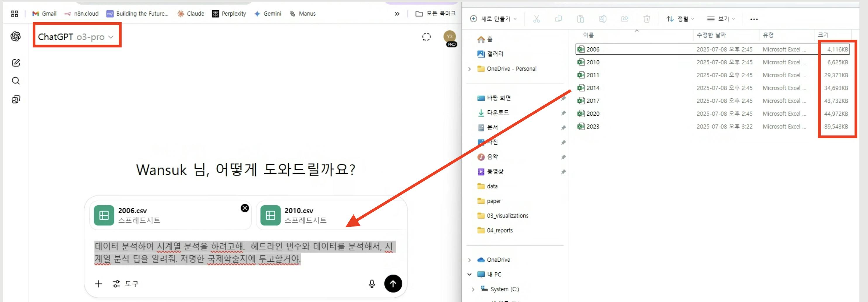Open 바탕 화면 quick access folder
Screen dimensions: 868x302
(x=494, y=98)
